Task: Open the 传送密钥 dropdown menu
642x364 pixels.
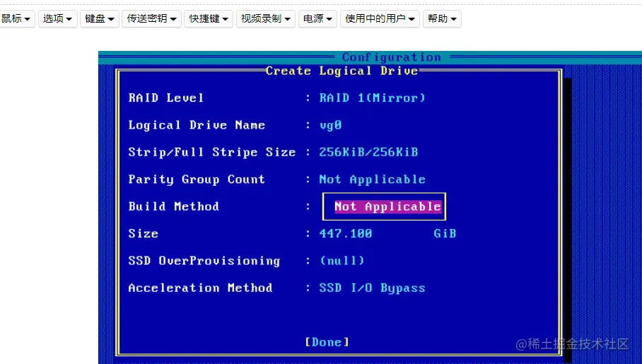Action: pos(151,19)
